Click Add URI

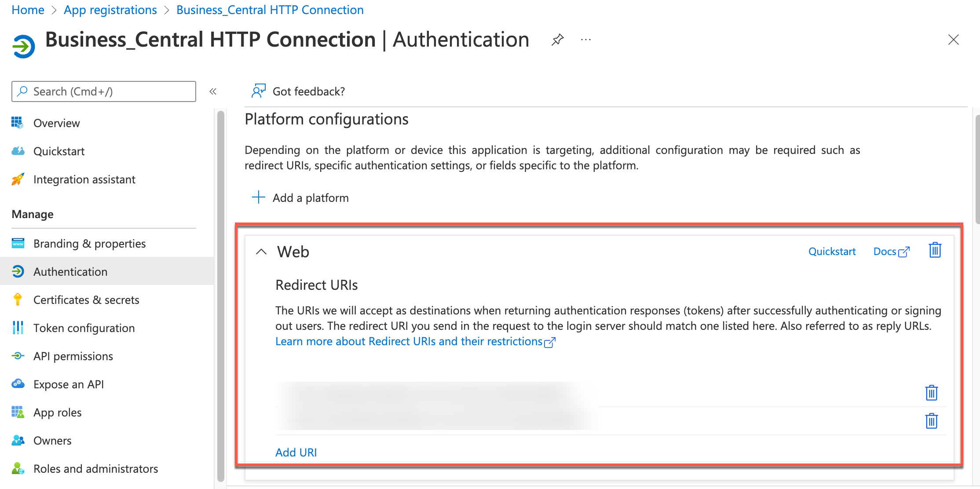point(296,453)
